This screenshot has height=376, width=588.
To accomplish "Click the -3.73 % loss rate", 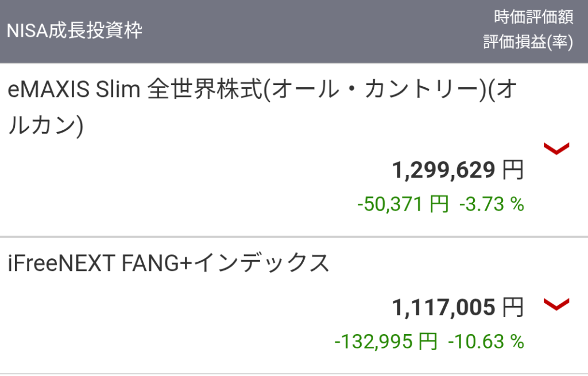I will [x=492, y=204].
